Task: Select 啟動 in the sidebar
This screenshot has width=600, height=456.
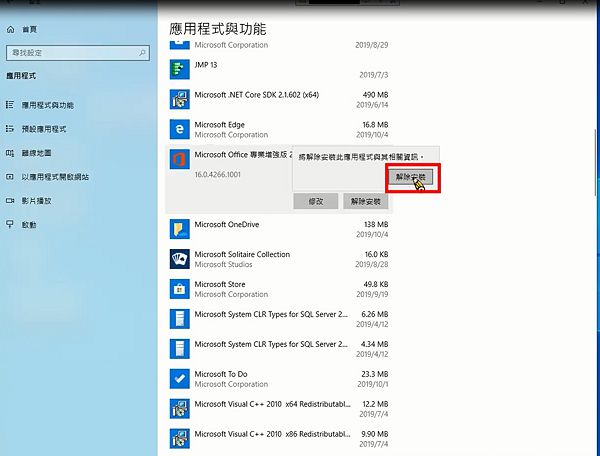Action: (x=29, y=225)
